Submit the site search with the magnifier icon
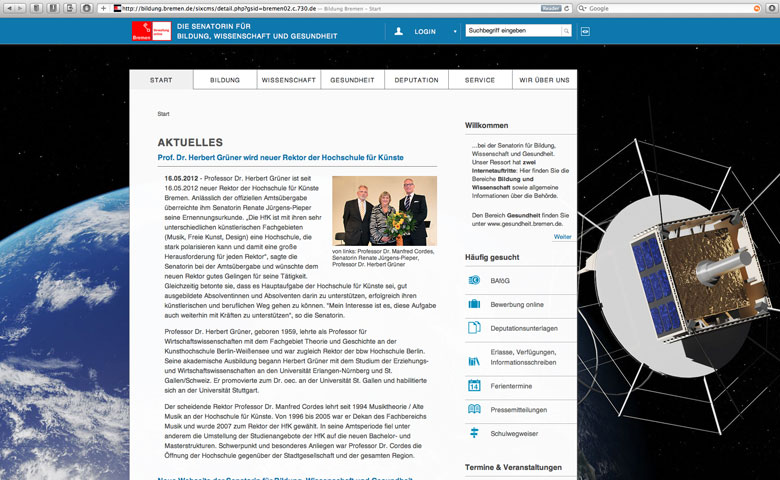The image size is (780, 480). [x=566, y=31]
